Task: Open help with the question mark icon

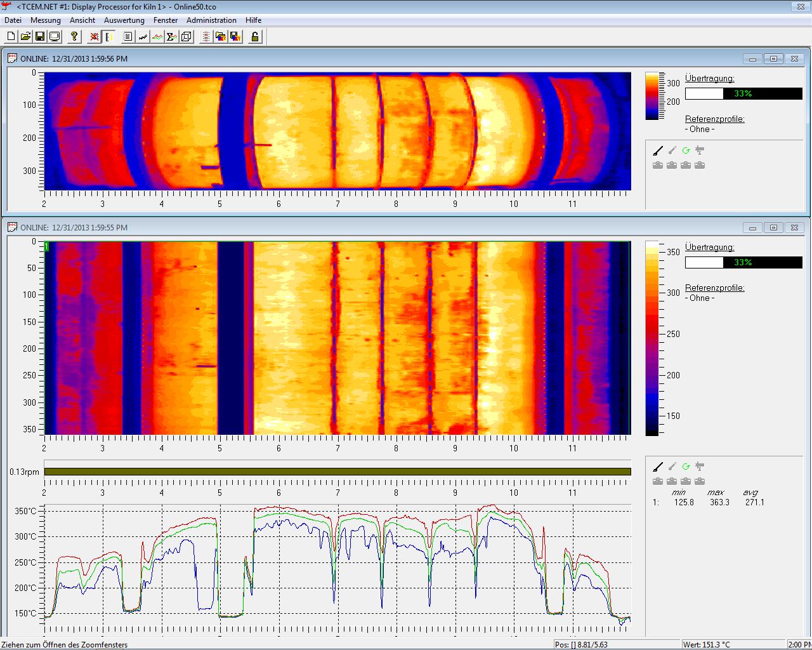Action: [x=74, y=37]
